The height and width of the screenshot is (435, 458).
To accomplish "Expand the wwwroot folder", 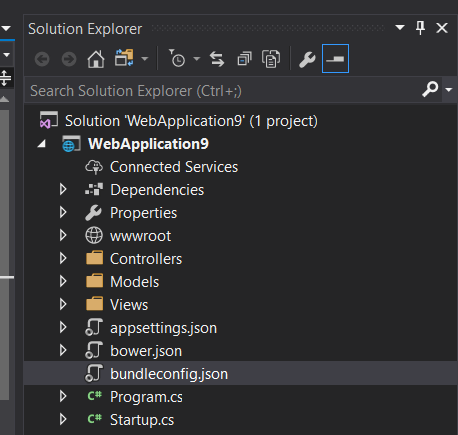I will click(x=63, y=235).
